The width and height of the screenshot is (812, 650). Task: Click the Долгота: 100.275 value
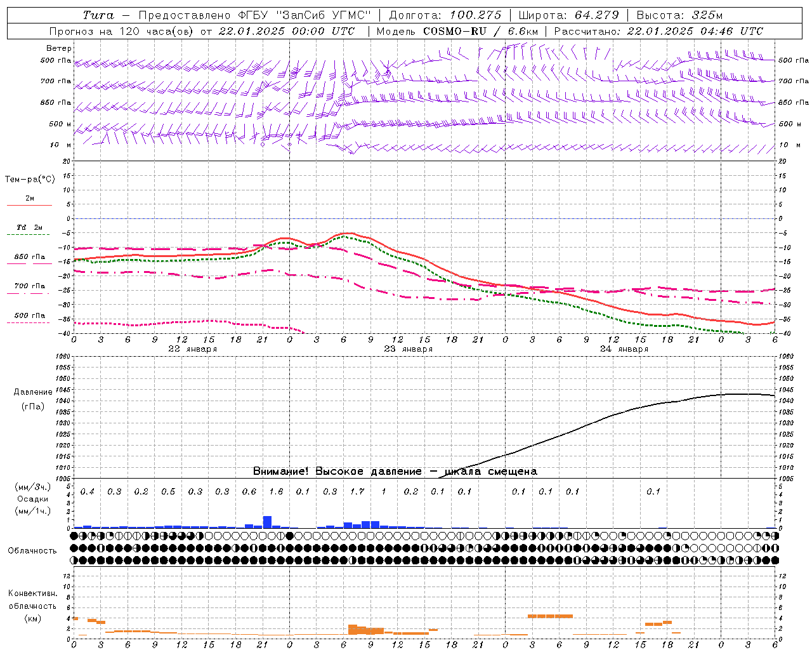pos(445,15)
